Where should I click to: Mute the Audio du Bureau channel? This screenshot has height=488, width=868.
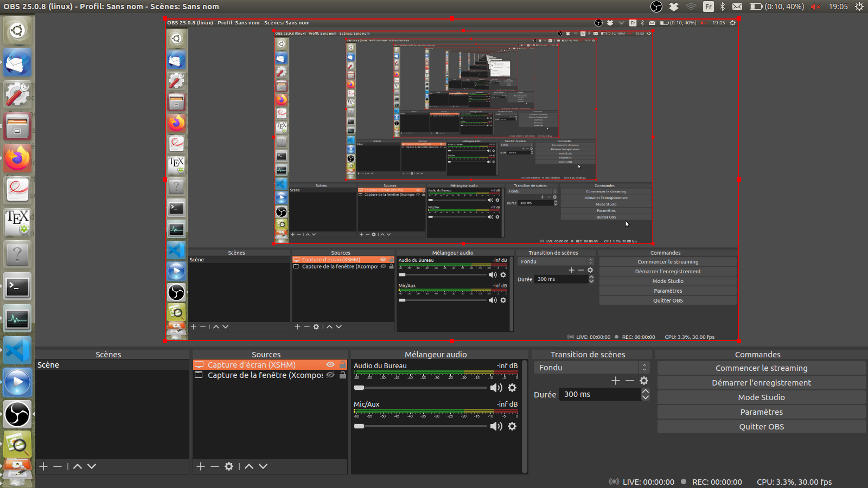click(496, 388)
